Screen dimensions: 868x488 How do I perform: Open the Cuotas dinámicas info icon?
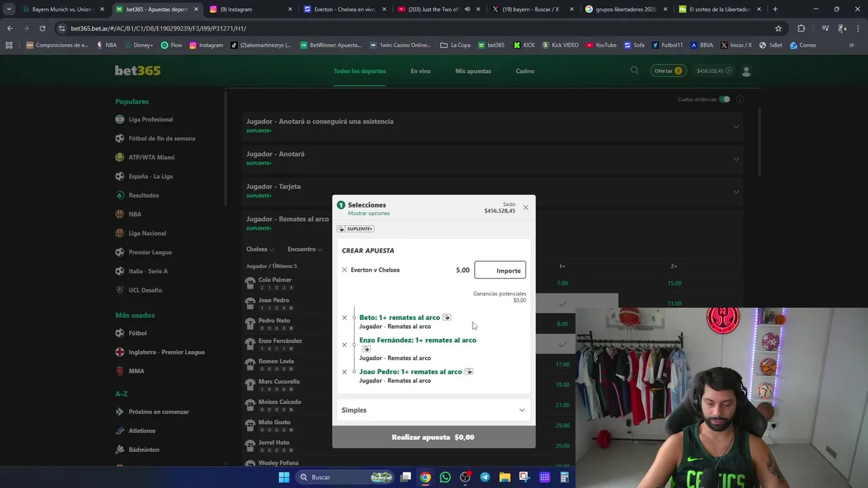(740, 99)
